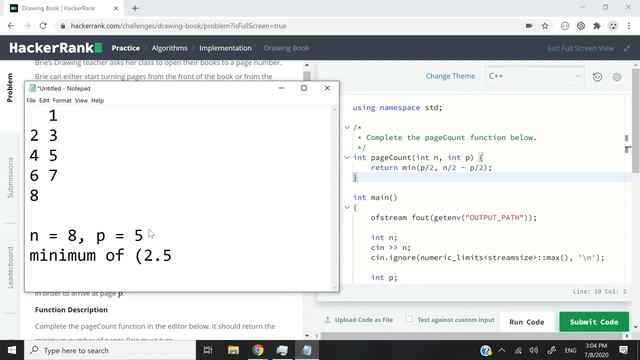Open the notification center icon
Screen dimensions: 640x360
tap(623, 350)
